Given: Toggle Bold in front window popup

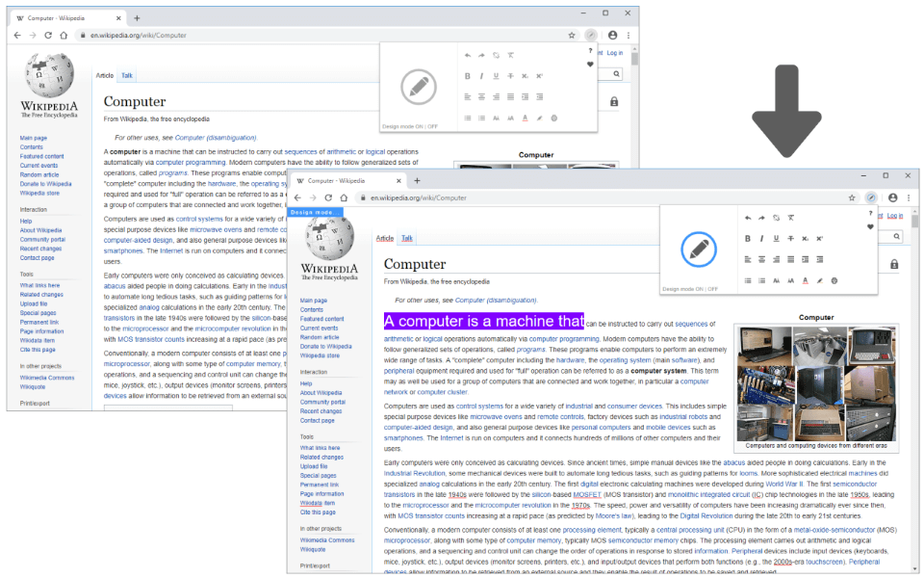Looking at the screenshot, I should (x=747, y=238).
